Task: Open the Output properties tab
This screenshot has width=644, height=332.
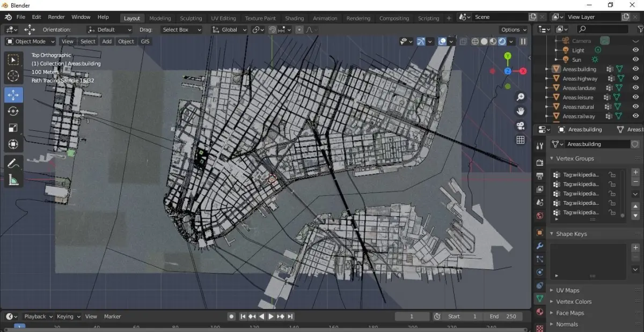Action: click(540, 176)
